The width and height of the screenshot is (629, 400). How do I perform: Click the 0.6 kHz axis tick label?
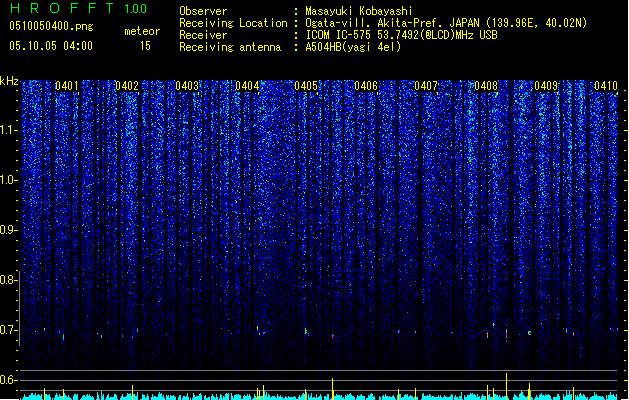(x=8, y=380)
